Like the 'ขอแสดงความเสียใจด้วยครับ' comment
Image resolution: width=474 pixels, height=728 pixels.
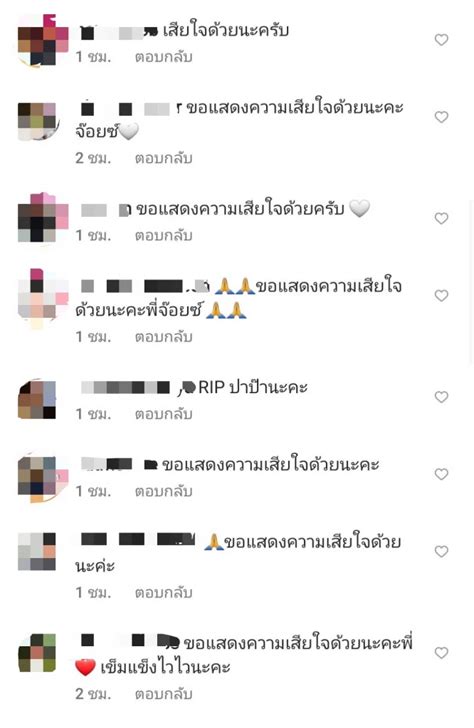click(441, 218)
